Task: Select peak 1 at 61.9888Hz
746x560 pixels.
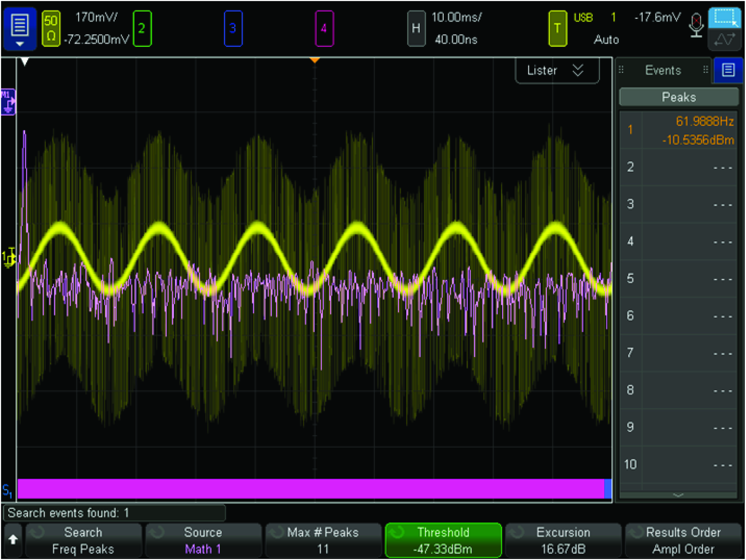Action: click(678, 130)
